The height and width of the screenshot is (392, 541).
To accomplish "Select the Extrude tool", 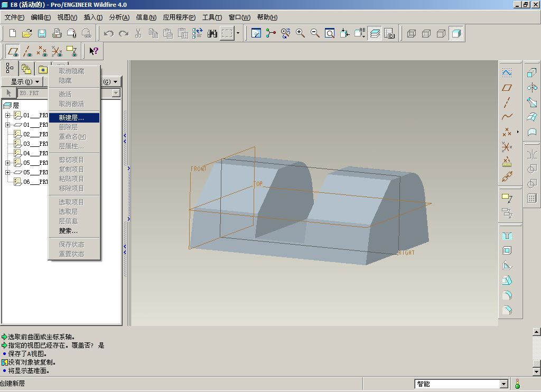I will click(532, 73).
